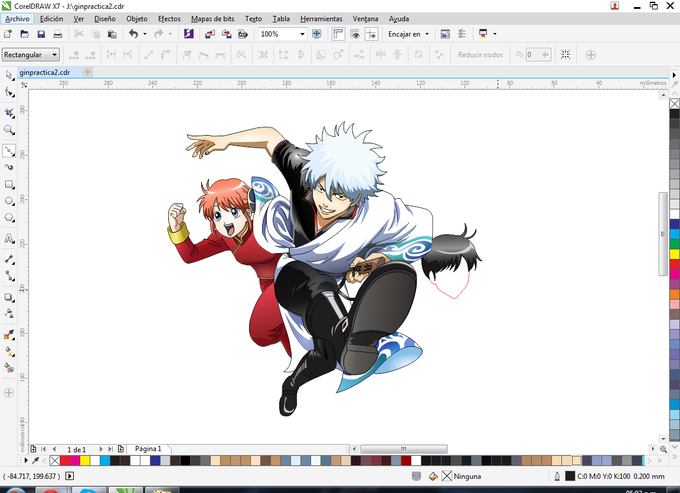Open the Herramientas menu
The height and width of the screenshot is (493, 680).
tap(321, 19)
